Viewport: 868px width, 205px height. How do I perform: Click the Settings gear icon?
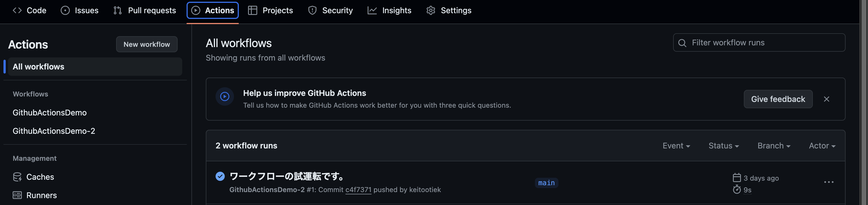431,10
